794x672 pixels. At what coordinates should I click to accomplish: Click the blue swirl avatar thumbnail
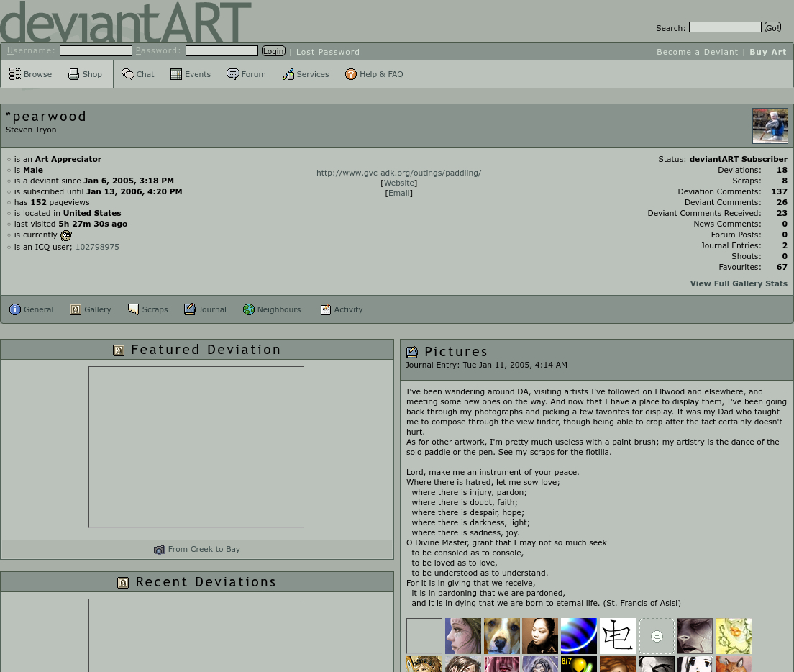[579, 636]
